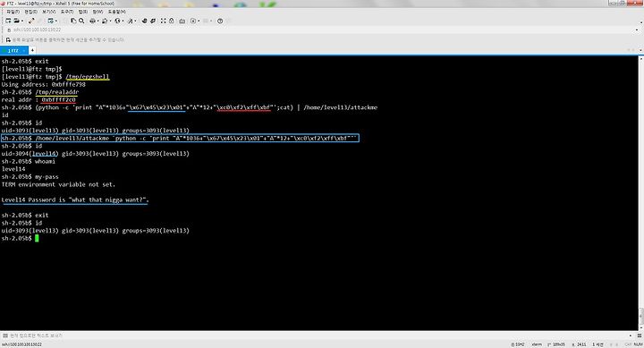Image resolution: width=644 pixels, height=348 pixels.
Task: Click the Xftp file transfer icon
Action: pyautogui.click(x=145, y=21)
